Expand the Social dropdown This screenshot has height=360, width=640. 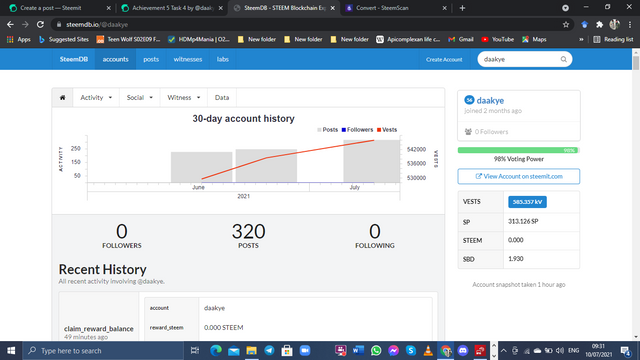140,98
